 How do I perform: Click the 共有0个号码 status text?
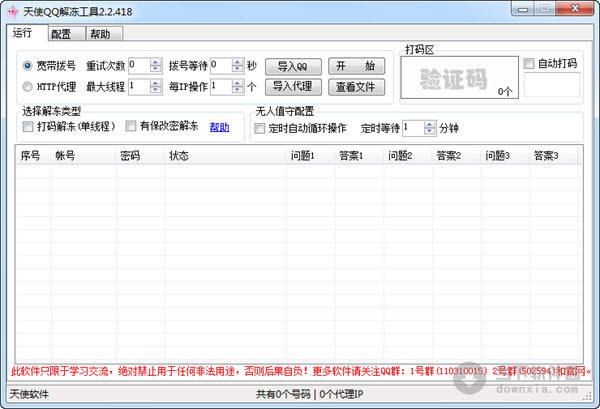tap(283, 394)
